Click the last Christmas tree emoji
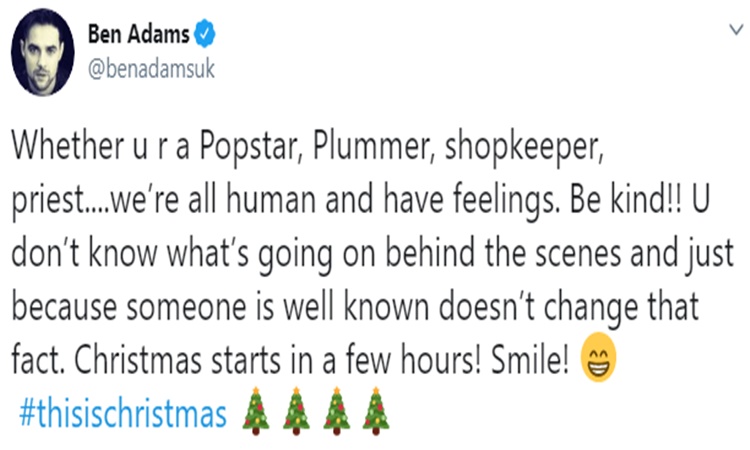 click(x=375, y=412)
